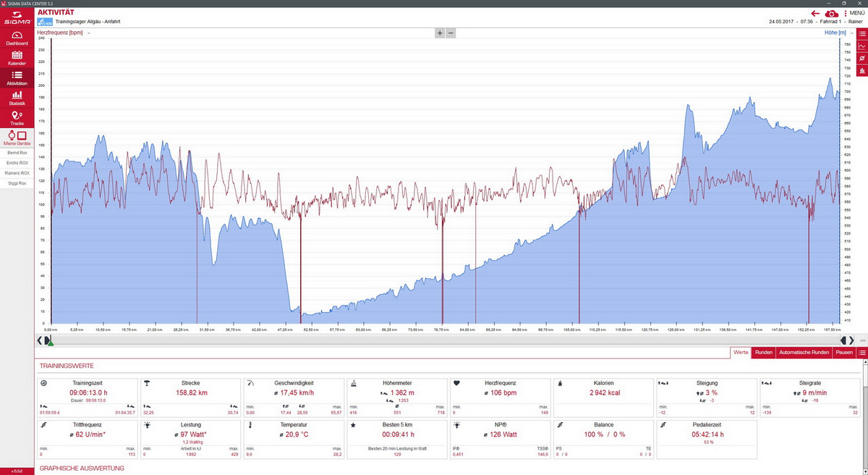The height and width of the screenshot is (475, 868).
Task: Open the Dashboard view in sidebar
Action: [x=17, y=38]
